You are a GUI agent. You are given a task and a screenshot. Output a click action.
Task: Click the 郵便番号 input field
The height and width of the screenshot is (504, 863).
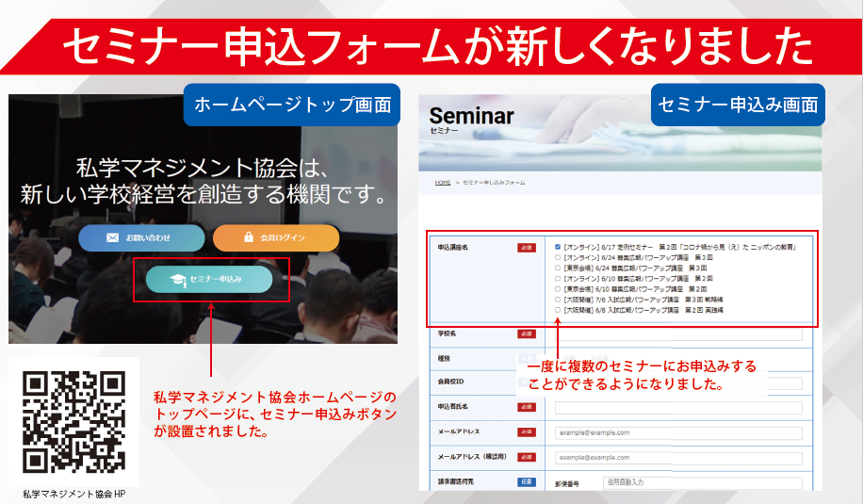click(x=702, y=483)
